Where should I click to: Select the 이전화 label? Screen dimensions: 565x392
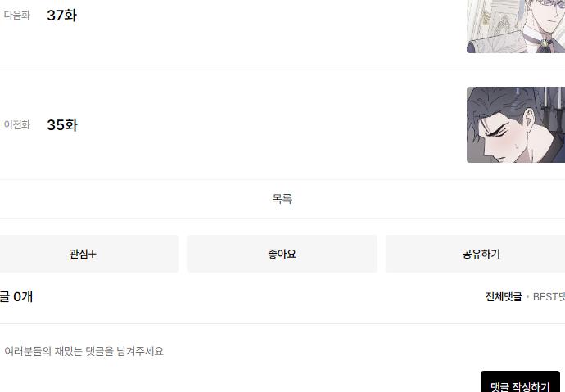(x=17, y=124)
